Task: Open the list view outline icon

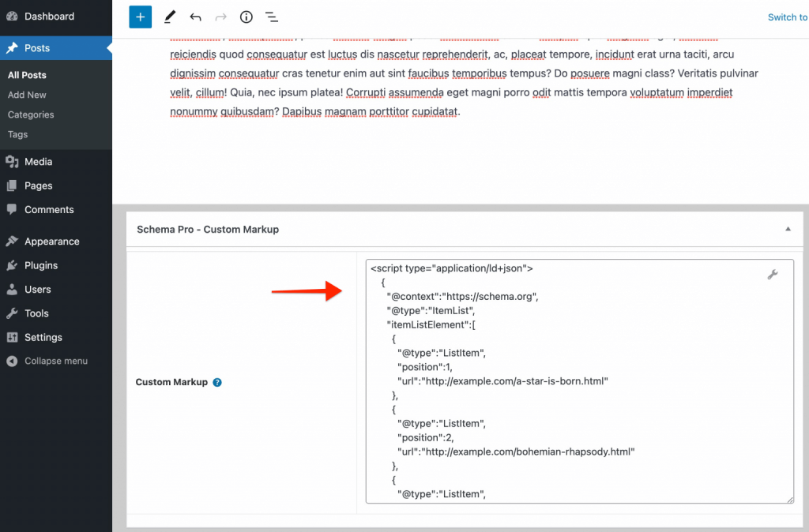Action: [x=272, y=17]
